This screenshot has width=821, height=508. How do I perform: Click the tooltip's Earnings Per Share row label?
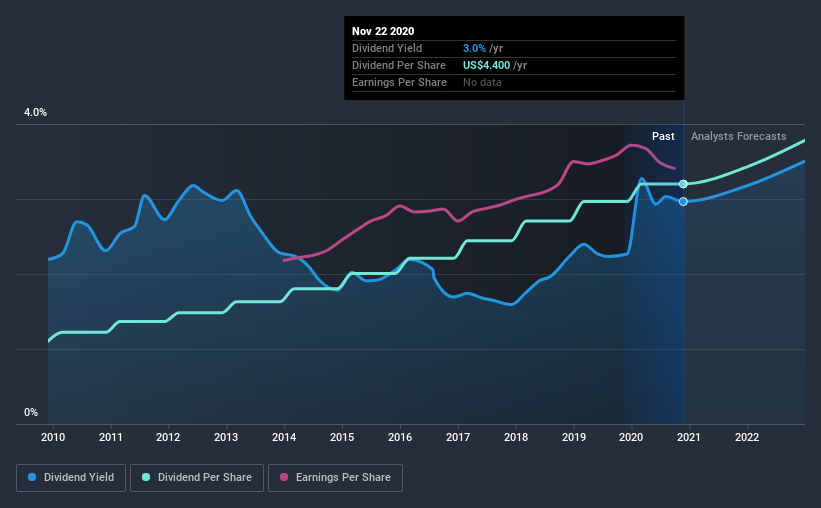[400, 82]
